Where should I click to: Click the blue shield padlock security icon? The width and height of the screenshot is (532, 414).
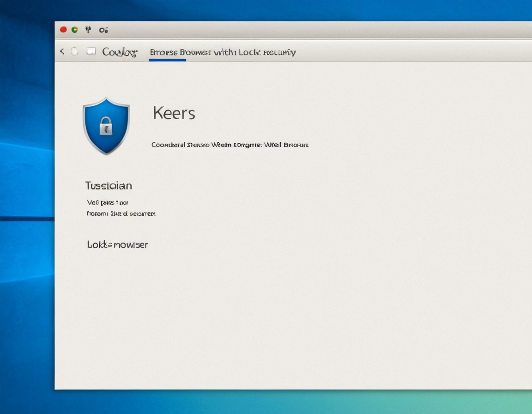click(x=107, y=126)
